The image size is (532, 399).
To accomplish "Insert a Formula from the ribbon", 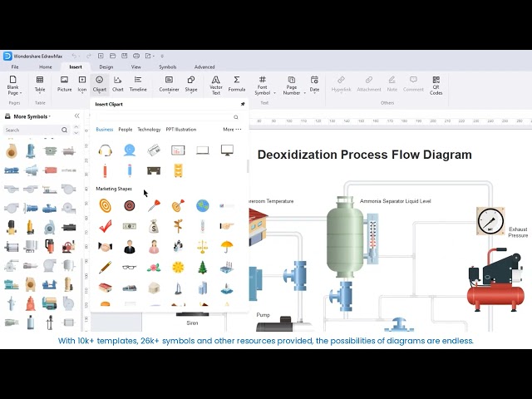I will 236,84.
